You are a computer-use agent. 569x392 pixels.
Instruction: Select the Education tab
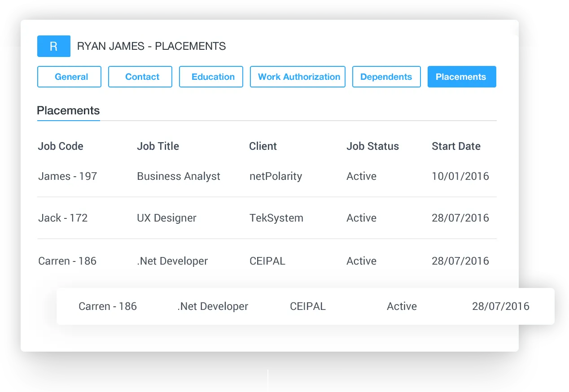(211, 77)
